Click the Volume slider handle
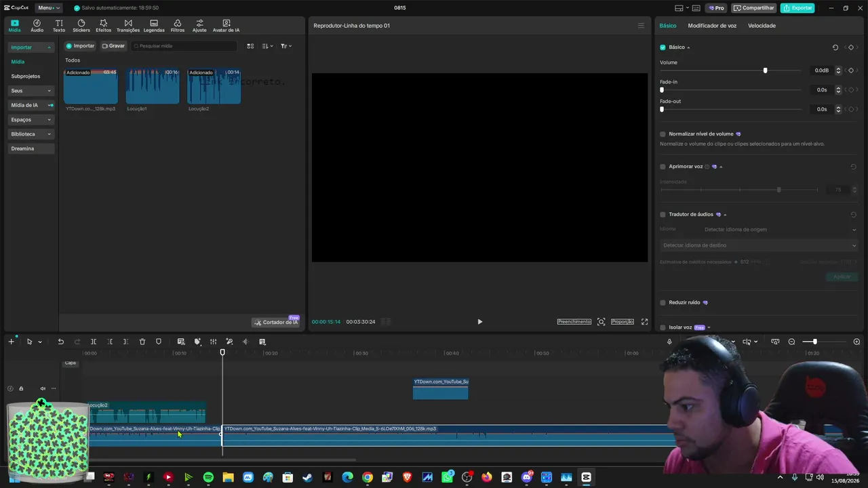Screen dimensions: 868x488 point(765,70)
